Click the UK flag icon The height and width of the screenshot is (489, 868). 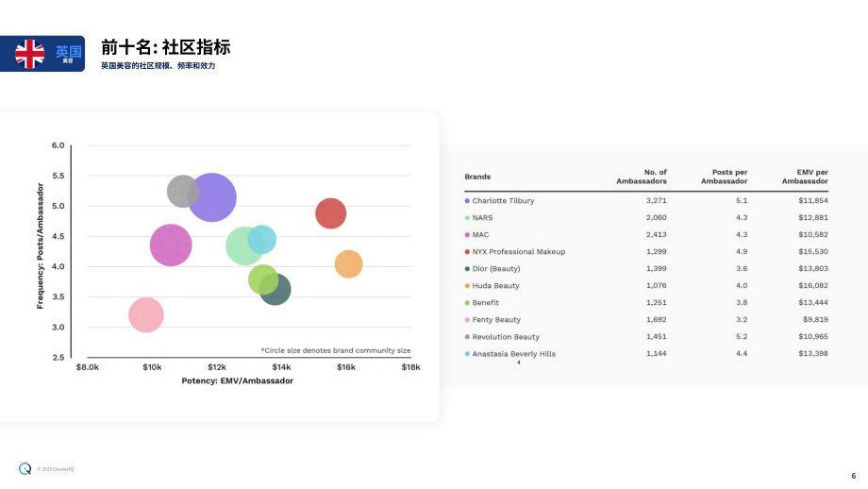pos(30,54)
